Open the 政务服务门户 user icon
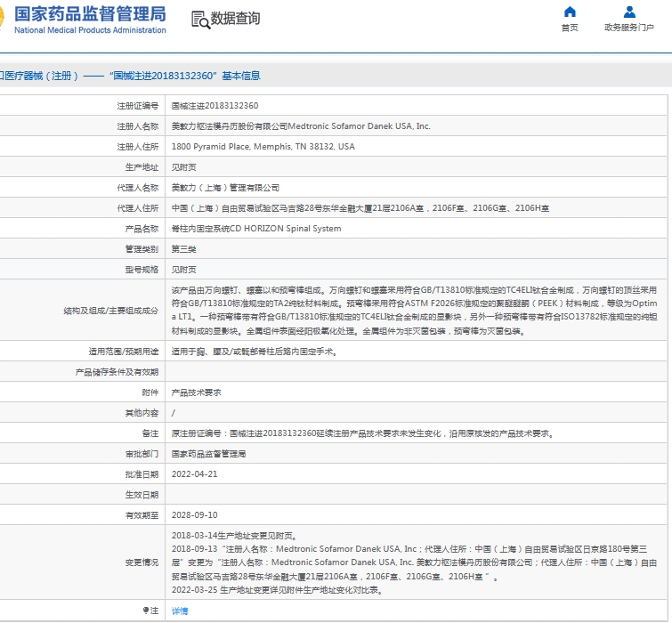The image size is (672, 623). 629,12
